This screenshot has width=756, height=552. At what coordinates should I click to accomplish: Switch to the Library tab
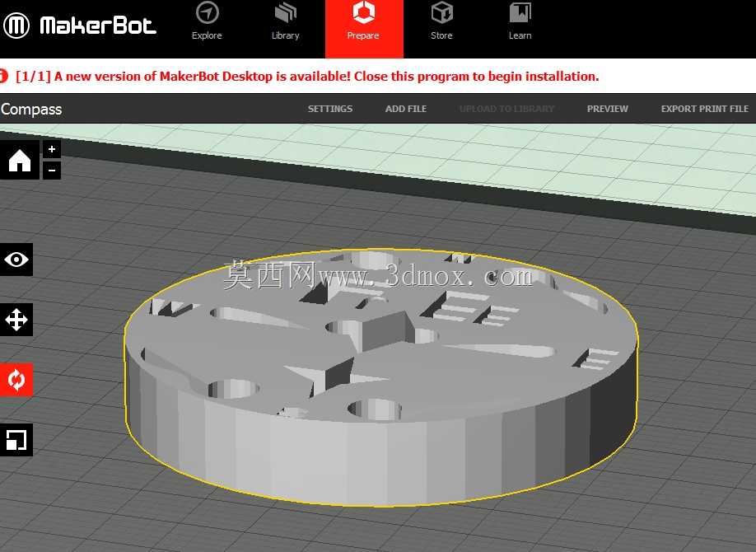click(x=286, y=21)
